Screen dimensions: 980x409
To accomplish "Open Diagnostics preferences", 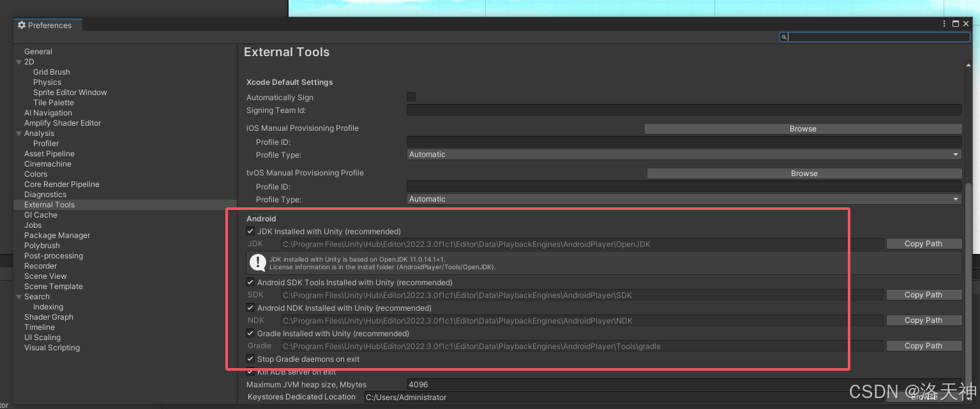I will [45, 195].
